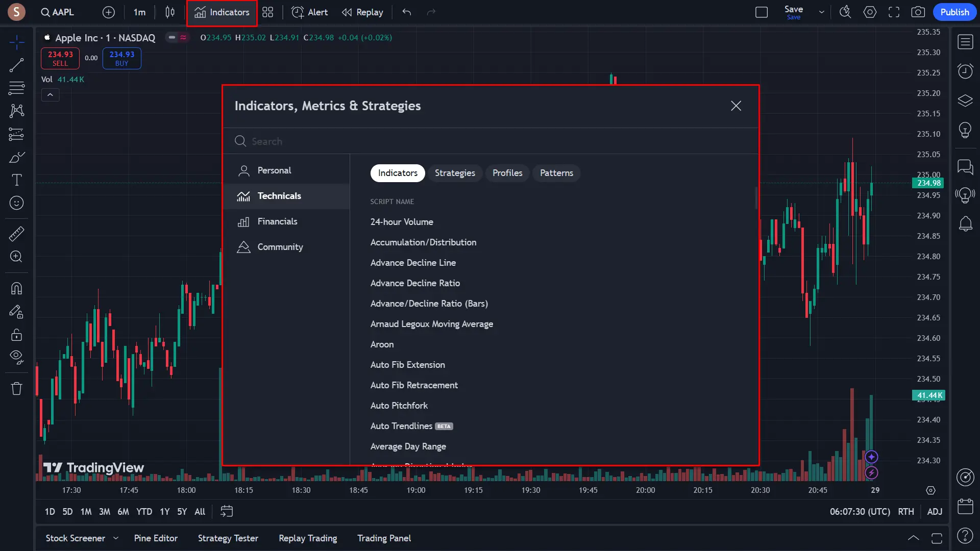Image resolution: width=980 pixels, height=551 pixels.
Task: Select the Technicals category
Action: point(286,196)
